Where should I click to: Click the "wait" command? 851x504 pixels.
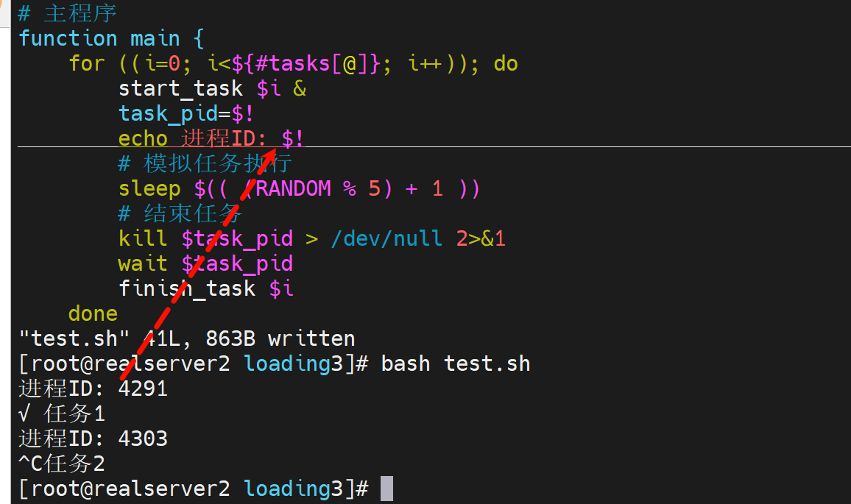click(143, 263)
